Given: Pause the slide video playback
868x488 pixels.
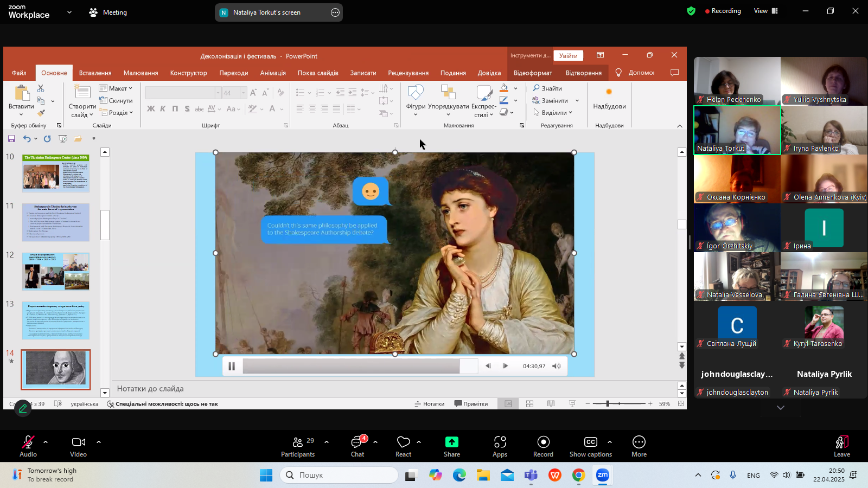Looking at the screenshot, I should pyautogui.click(x=232, y=366).
